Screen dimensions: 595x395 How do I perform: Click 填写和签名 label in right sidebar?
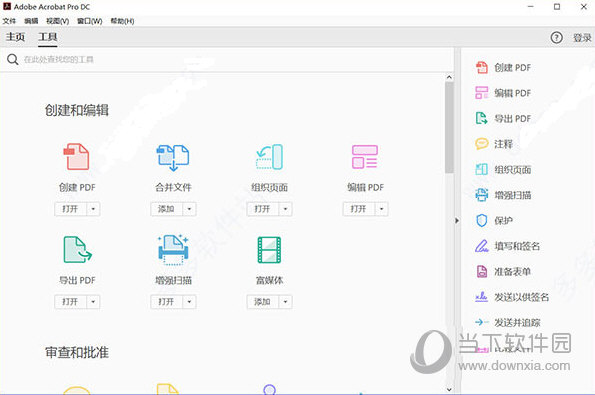517,246
